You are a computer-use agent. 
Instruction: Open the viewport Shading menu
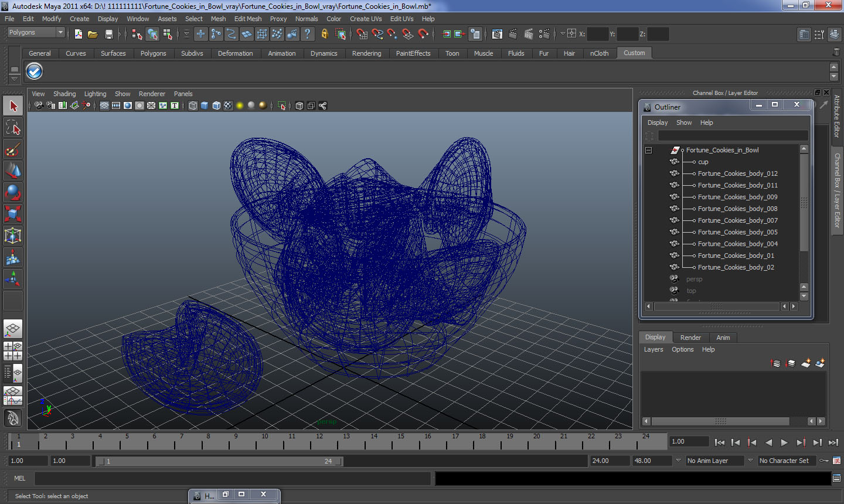[x=64, y=94]
